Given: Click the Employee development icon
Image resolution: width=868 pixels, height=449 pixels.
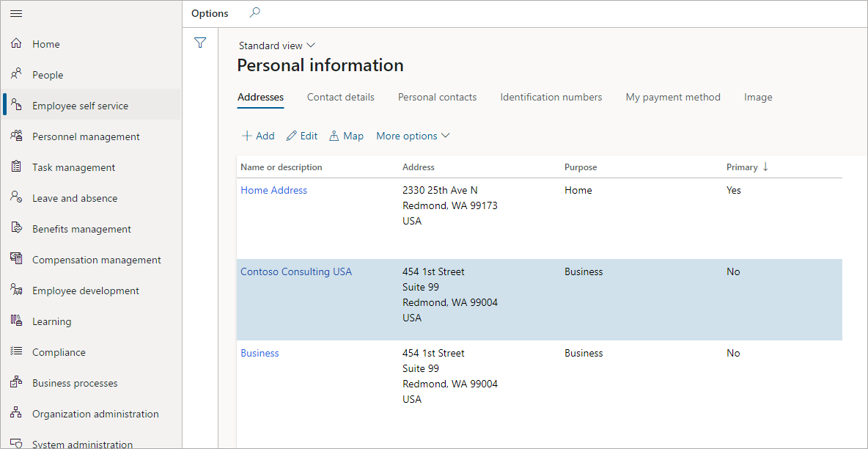Looking at the screenshot, I should click(x=17, y=290).
